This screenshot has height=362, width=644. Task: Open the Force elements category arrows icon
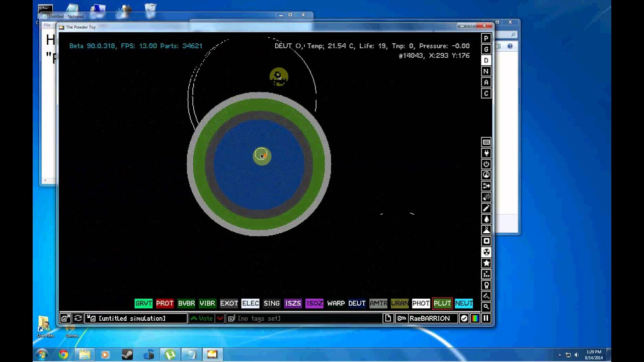486,186
